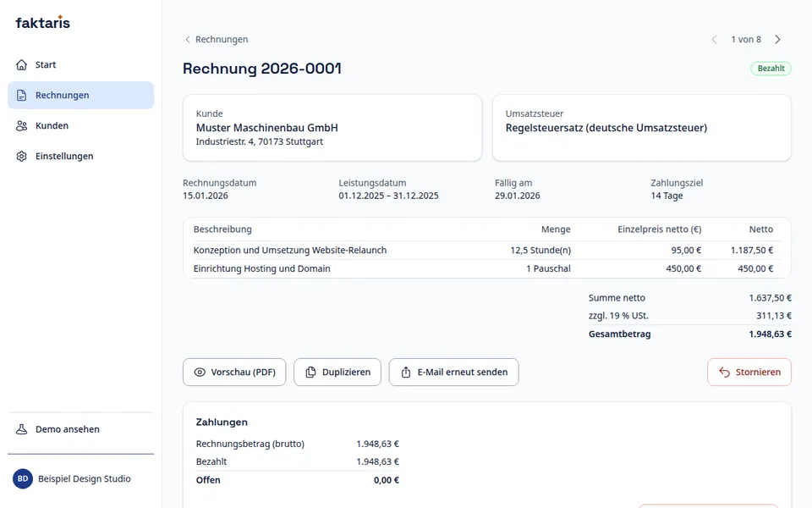Click the undo arrow icon on Stornieren
812x508 pixels.
725,373
